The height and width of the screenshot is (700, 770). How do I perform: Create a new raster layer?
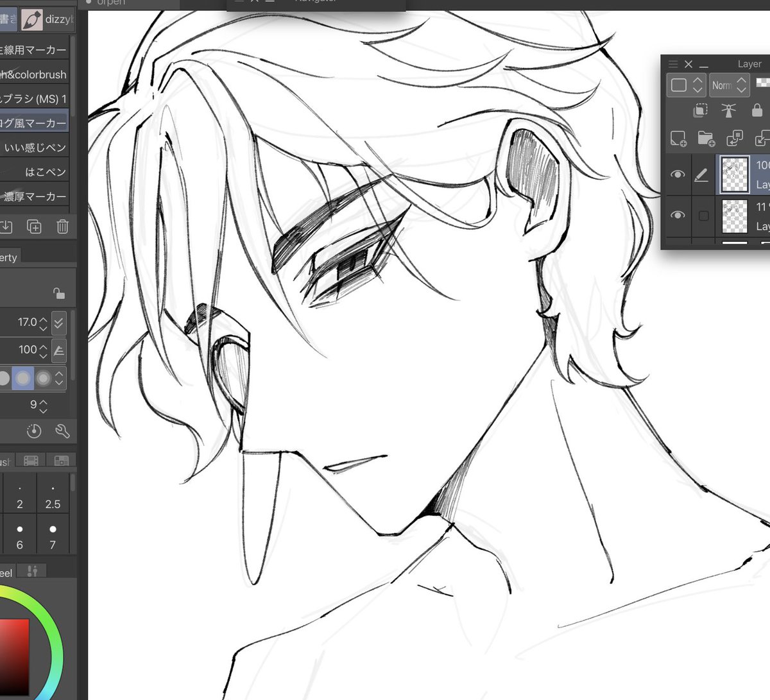[678, 138]
